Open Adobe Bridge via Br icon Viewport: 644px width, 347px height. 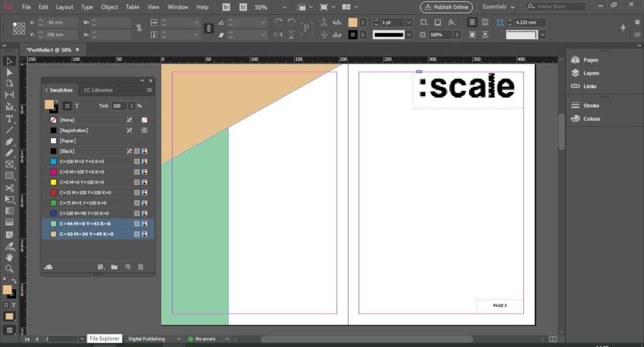226,7
